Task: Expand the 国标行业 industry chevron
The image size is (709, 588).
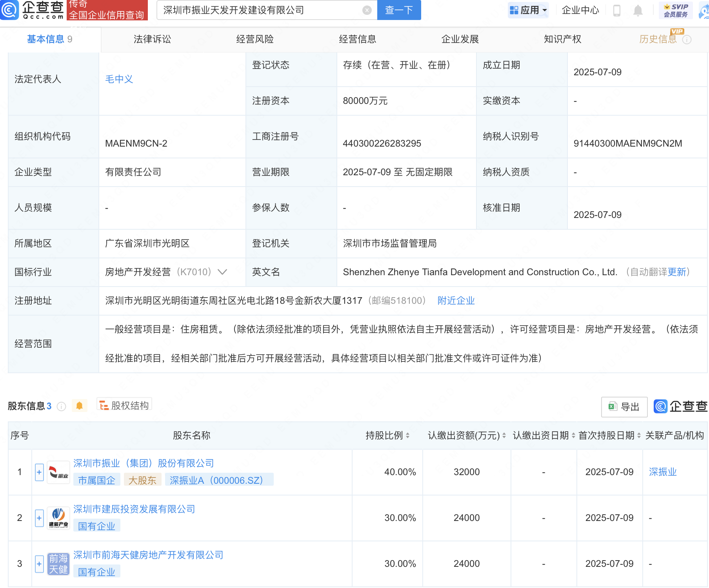Action: (222, 272)
